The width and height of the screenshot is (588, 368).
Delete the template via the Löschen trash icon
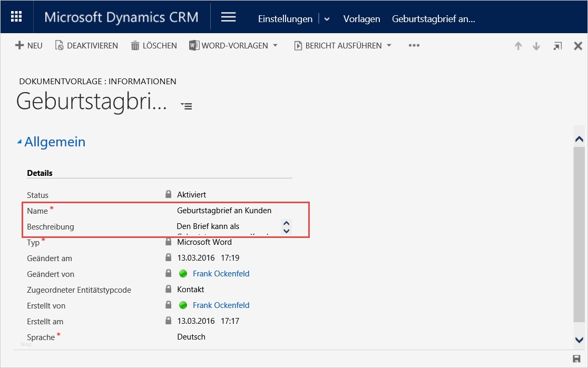pos(136,45)
